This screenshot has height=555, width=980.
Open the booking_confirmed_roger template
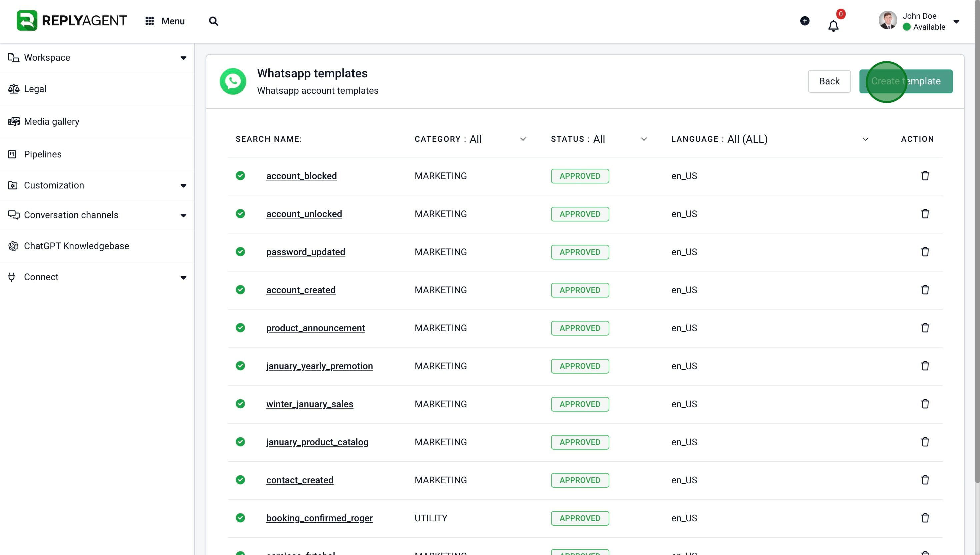(319, 518)
